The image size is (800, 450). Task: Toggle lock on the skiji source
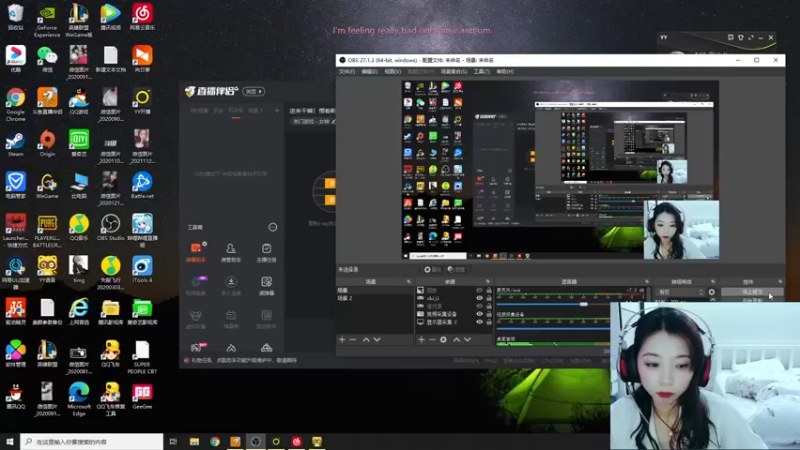[489, 298]
